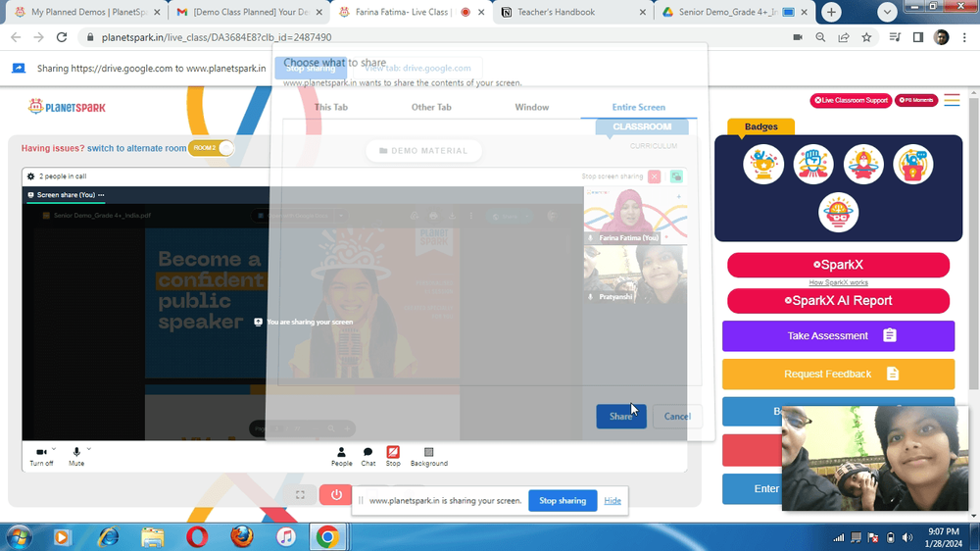Turn off the camera in the call
980x551 pixels.
point(41,457)
